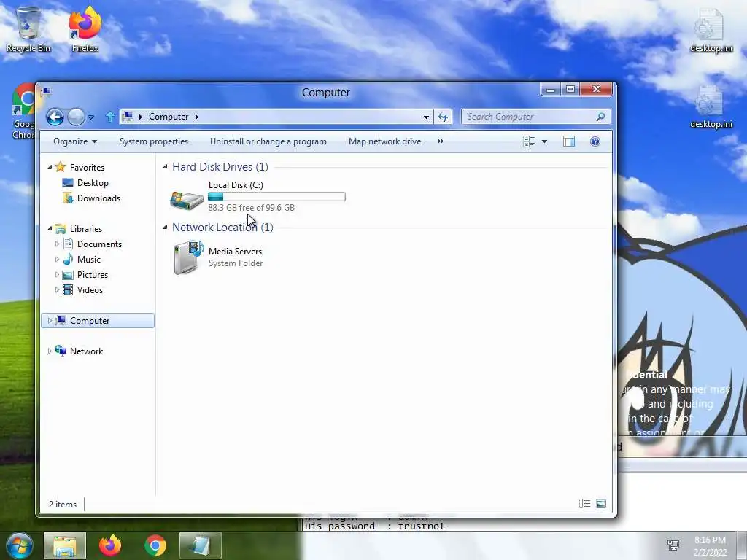Screen dimensions: 747x560
Task: Open address bar previous locations dropdown
Action: [x=426, y=117]
